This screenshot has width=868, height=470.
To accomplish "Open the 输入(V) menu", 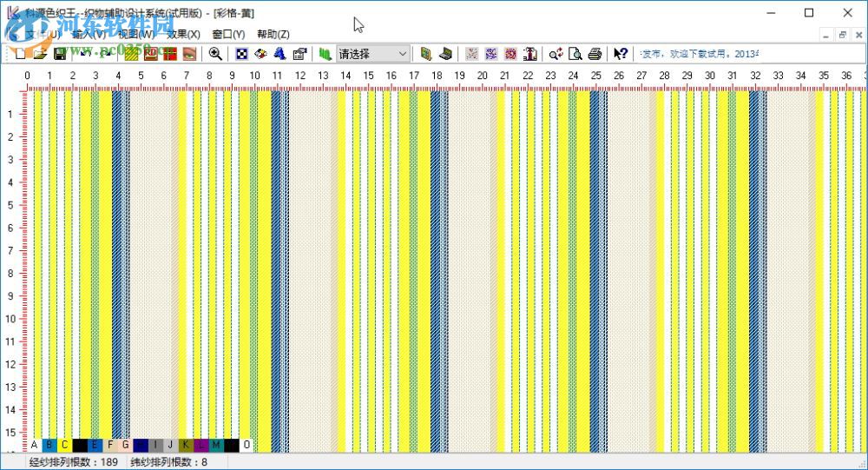I will click(x=89, y=35).
